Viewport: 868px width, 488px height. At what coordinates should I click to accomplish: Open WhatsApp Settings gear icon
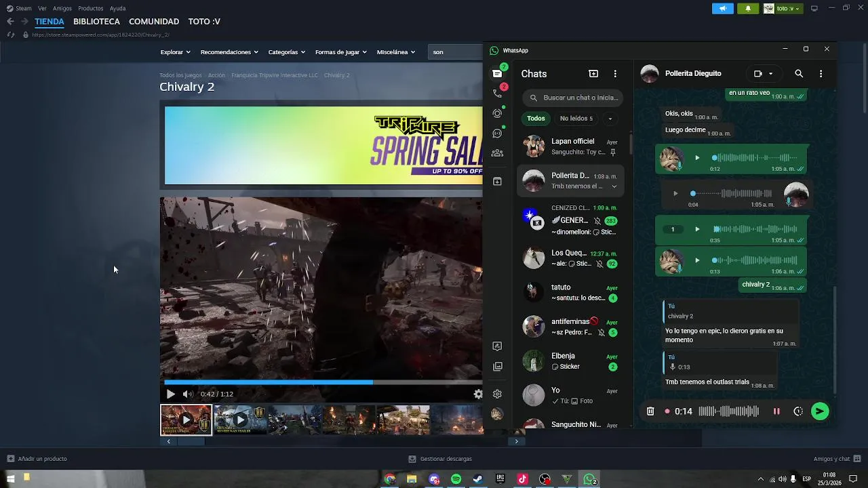click(x=497, y=394)
